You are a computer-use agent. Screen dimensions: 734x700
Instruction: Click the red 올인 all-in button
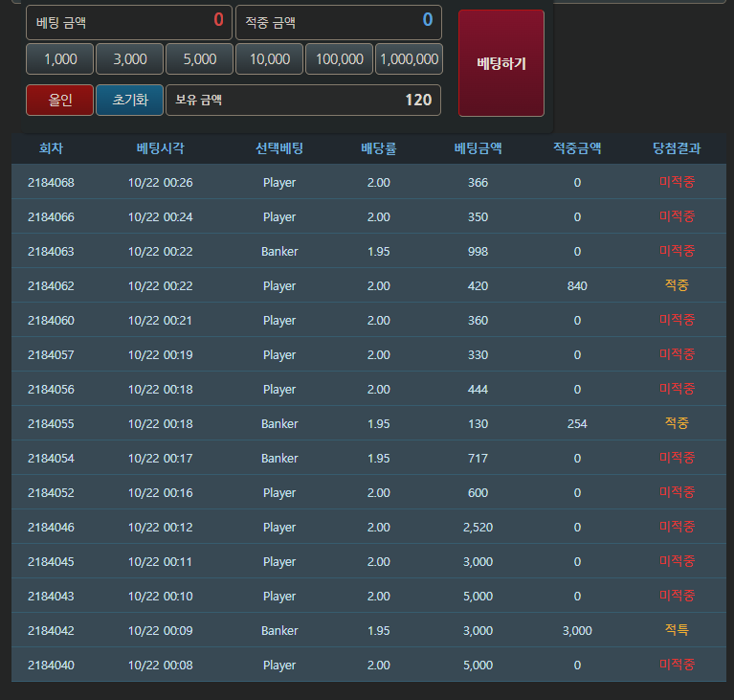(x=60, y=100)
